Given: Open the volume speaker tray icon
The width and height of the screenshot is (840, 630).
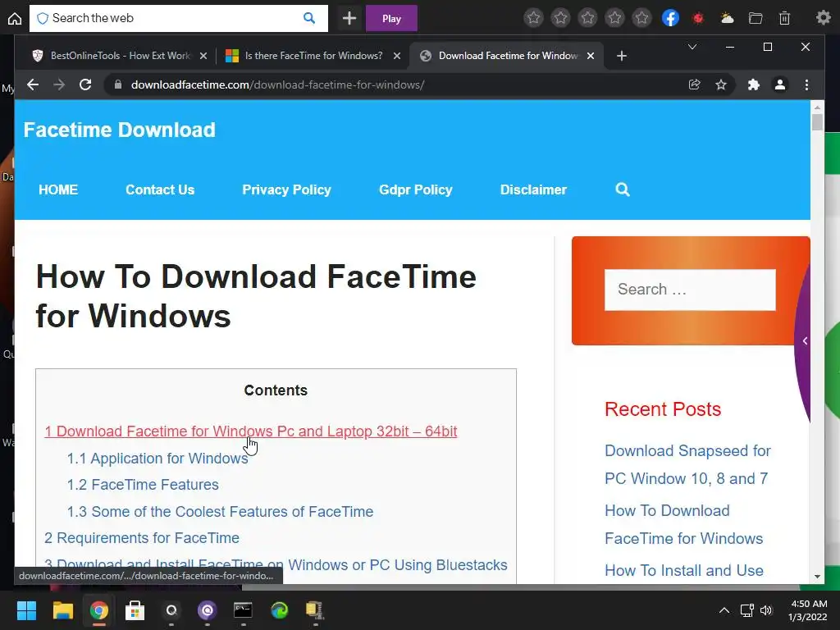Looking at the screenshot, I should 766,610.
